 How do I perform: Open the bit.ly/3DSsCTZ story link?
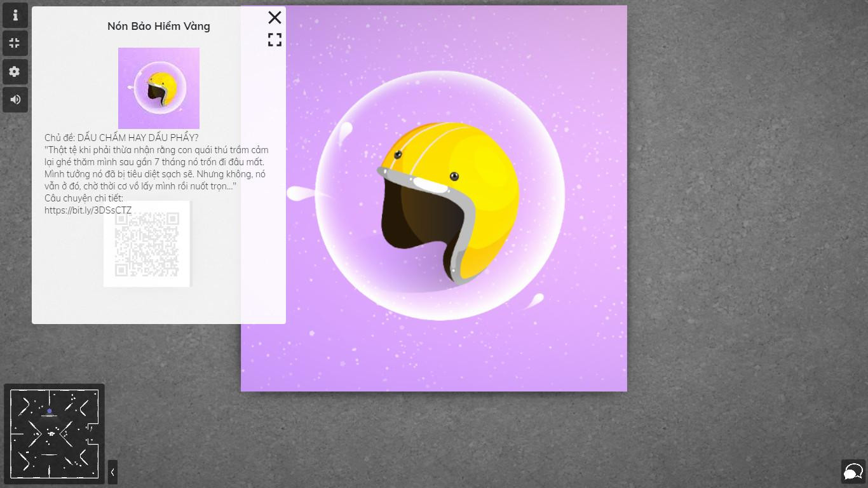tap(88, 210)
